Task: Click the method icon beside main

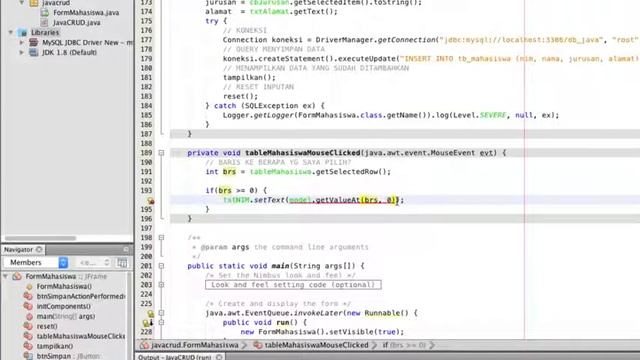Action: point(29,316)
